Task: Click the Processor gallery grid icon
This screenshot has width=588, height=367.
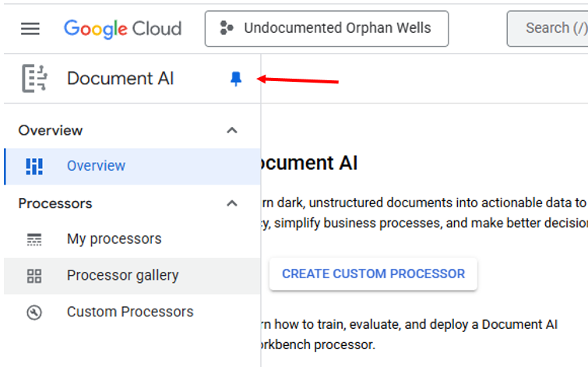Action: [34, 276]
